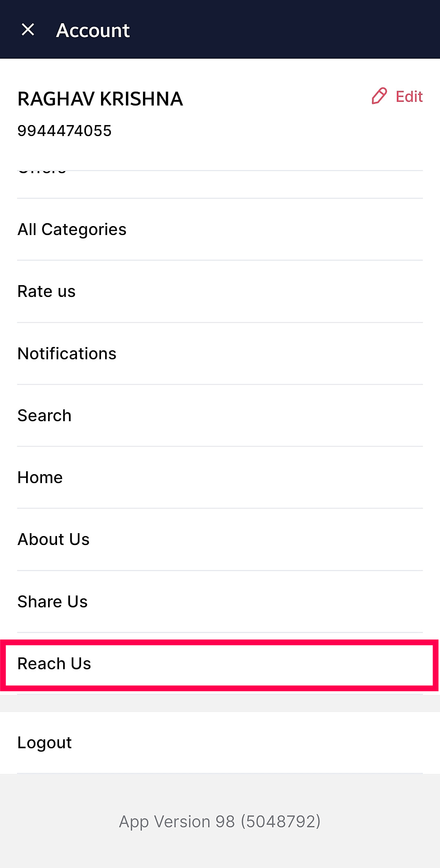Screen dimensions: 440x868
Task: Click empty header bar right of Account
Action: click(x=285, y=30)
